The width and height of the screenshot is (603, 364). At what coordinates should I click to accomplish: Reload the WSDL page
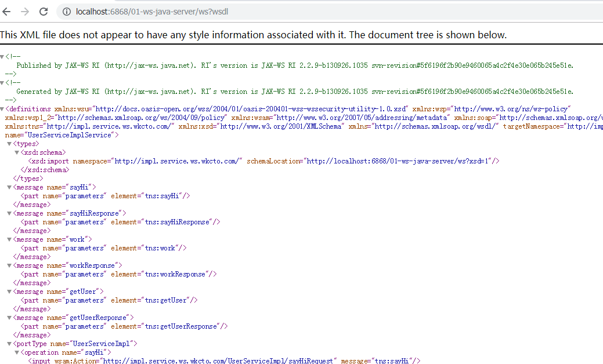click(x=44, y=12)
